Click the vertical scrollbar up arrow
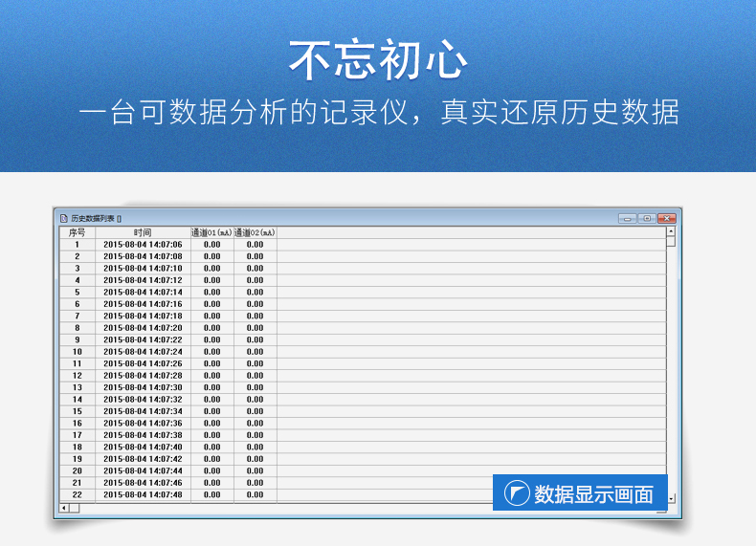This screenshot has width=756, height=546. click(671, 230)
